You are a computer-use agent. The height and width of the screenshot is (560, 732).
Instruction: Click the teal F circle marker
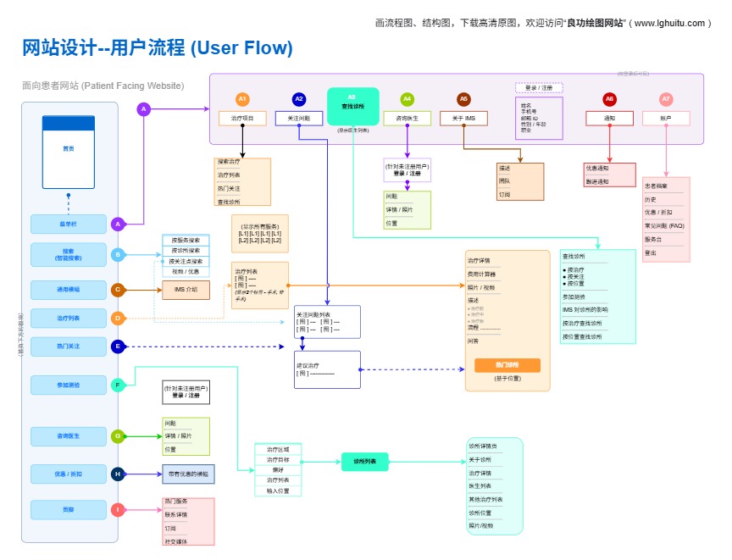(118, 385)
